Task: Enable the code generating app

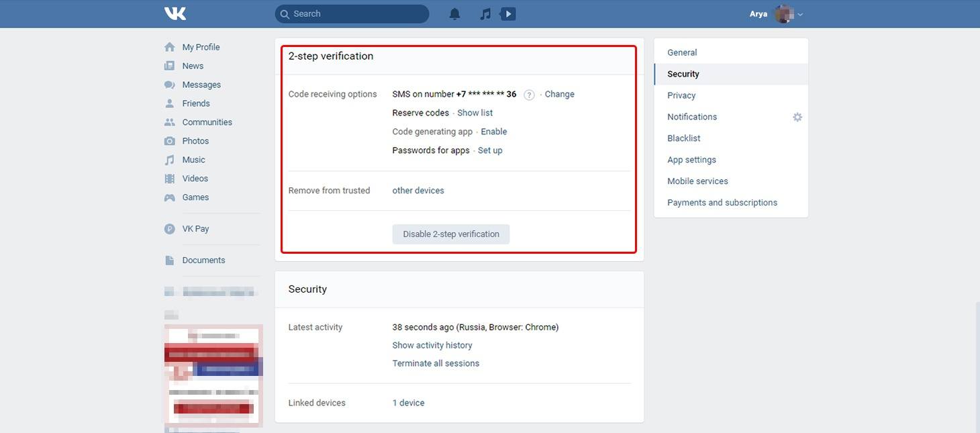Action: [493, 132]
